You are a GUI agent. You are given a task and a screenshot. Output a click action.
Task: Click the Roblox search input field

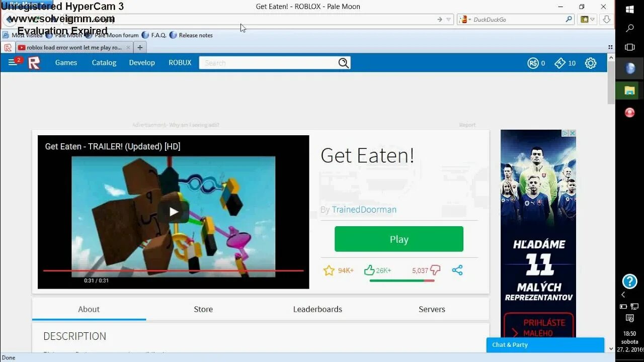coord(269,63)
